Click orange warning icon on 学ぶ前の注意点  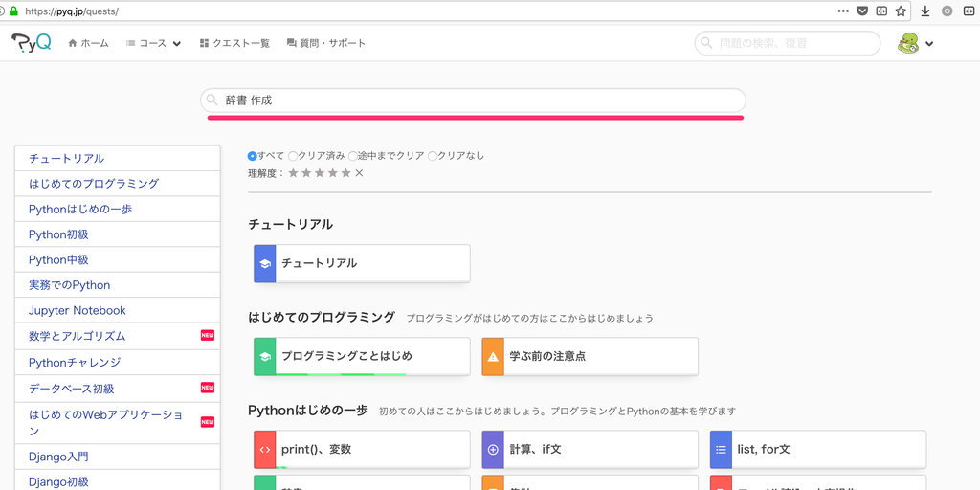(x=493, y=357)
